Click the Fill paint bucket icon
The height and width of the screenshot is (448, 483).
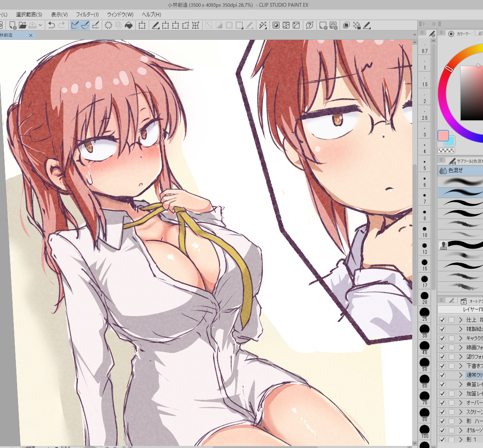[129, 25]
